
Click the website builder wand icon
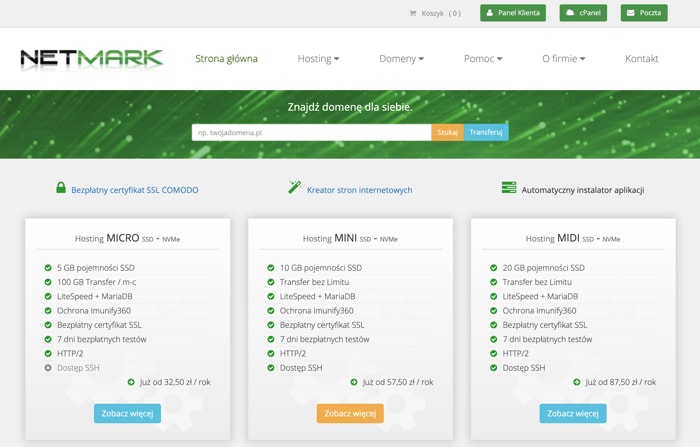pyautogui.click(x=294, y=188)
